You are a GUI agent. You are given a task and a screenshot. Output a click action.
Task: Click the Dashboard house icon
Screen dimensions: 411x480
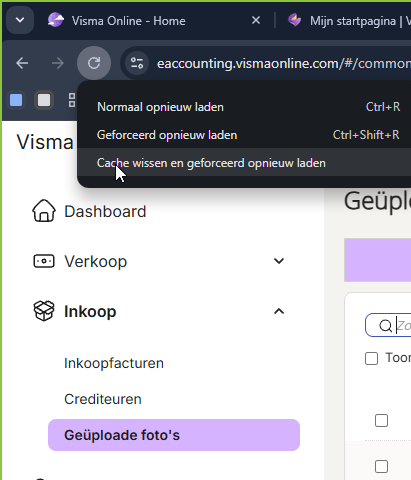coord(44,211)
